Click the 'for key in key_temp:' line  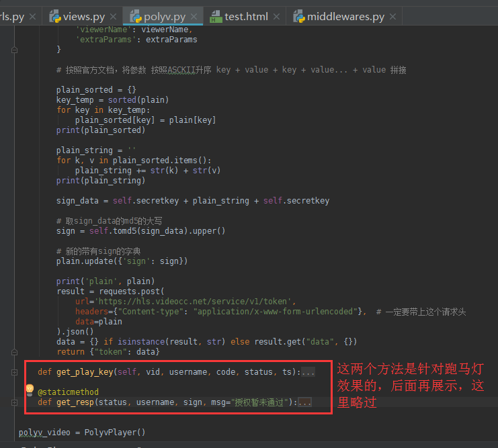coord(103,110)
